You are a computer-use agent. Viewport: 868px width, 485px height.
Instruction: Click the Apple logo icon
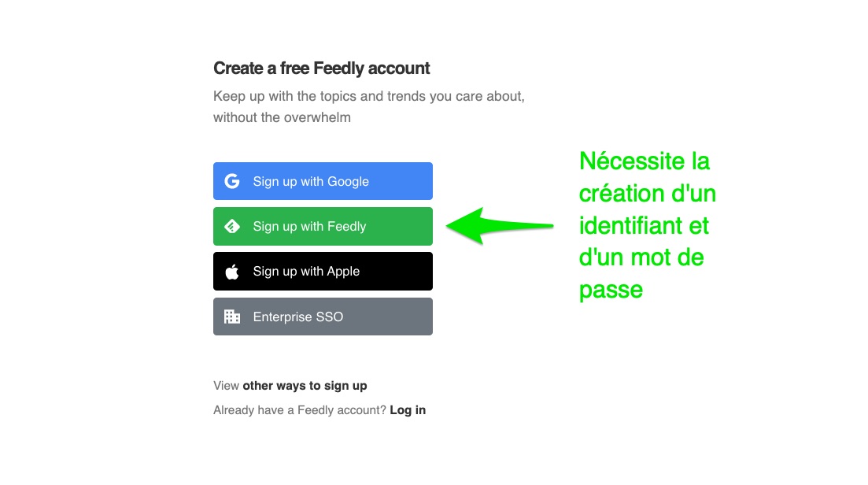(x=232, y=272)
